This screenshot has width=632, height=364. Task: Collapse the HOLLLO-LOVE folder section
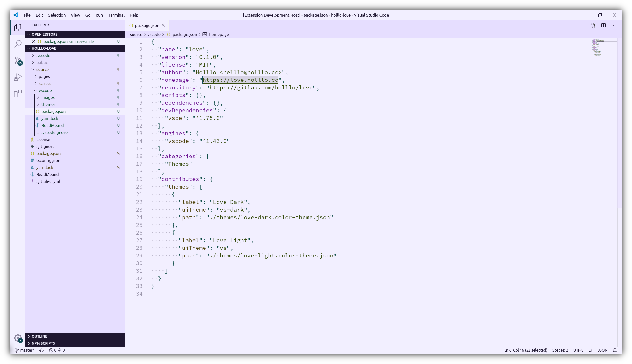[75, 48]
